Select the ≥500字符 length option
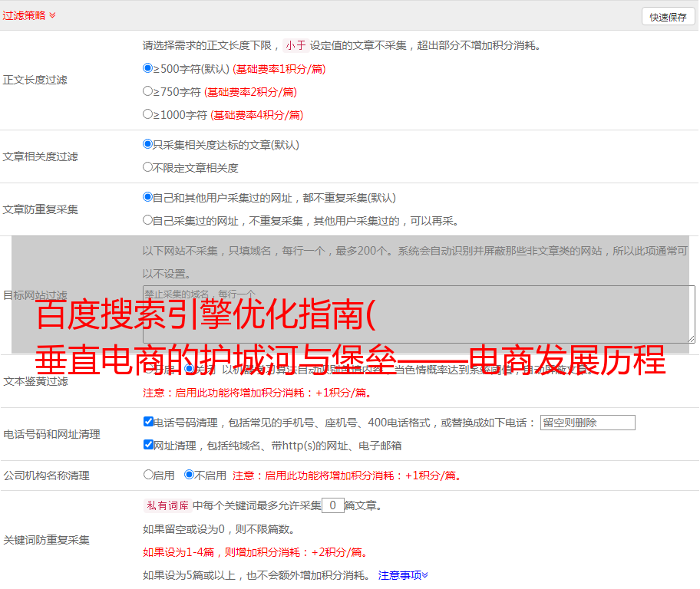The image size is (700, 589). [x=148, y=68]
